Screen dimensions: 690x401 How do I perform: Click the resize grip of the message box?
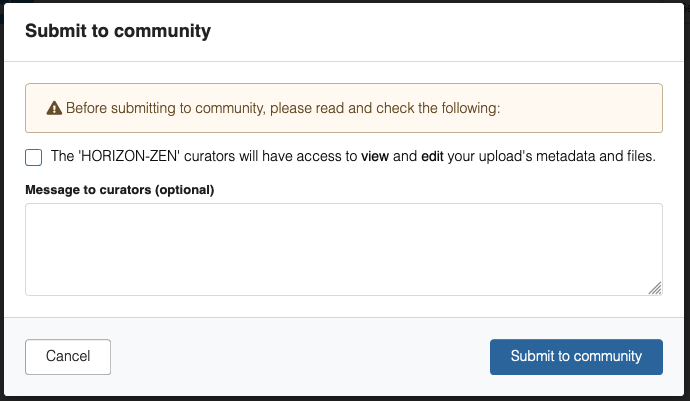tap(654, 288)
